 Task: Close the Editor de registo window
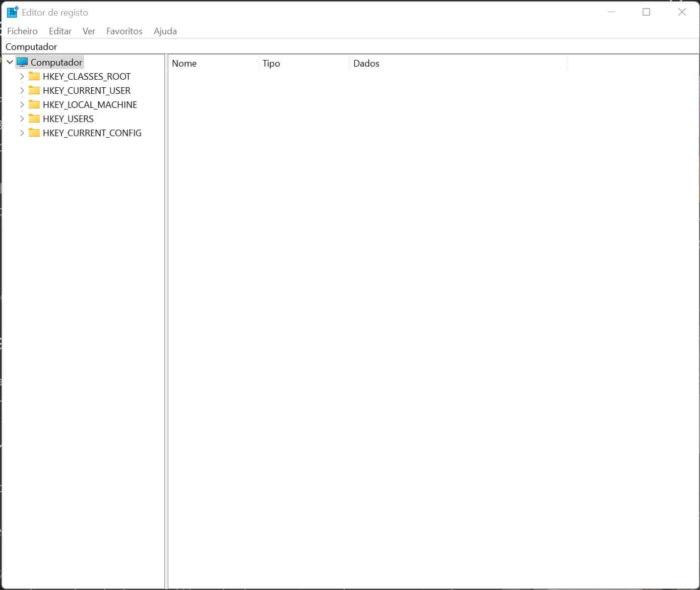click(x=682, y=12)
